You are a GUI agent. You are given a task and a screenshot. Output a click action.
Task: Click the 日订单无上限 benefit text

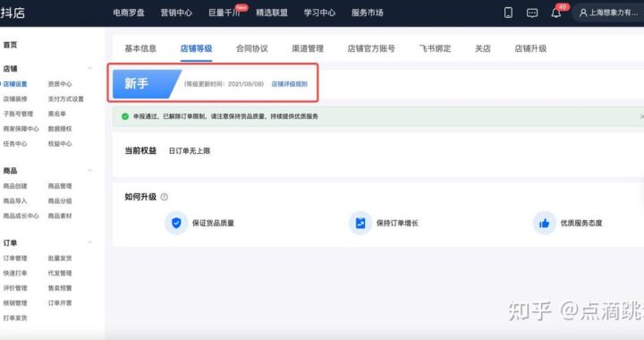coord(190,151)
